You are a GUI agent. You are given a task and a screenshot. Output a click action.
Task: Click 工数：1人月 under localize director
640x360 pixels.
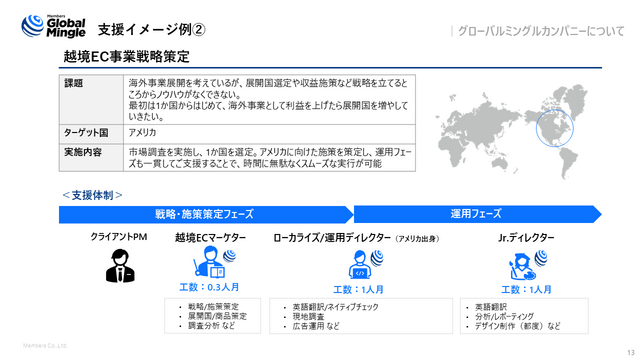click(358, 290)
